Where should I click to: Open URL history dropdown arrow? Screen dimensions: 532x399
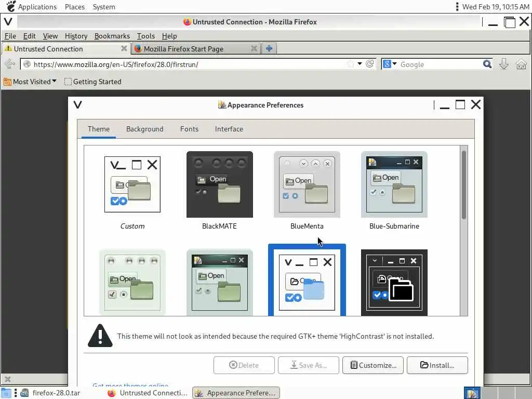pos(360,64)
